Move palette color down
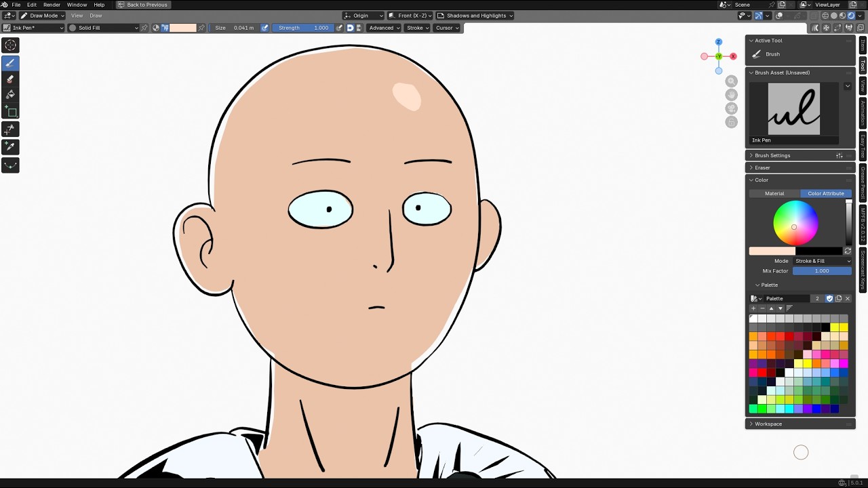Image resolution: width=868 pixels, height=488 pixels. click(780, 308)
